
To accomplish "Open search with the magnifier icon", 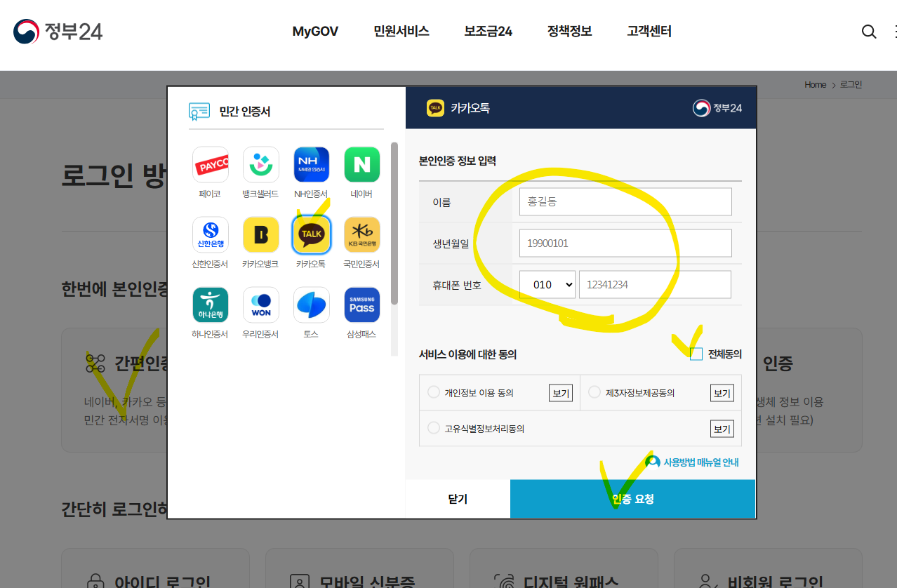I will [869, 32].
